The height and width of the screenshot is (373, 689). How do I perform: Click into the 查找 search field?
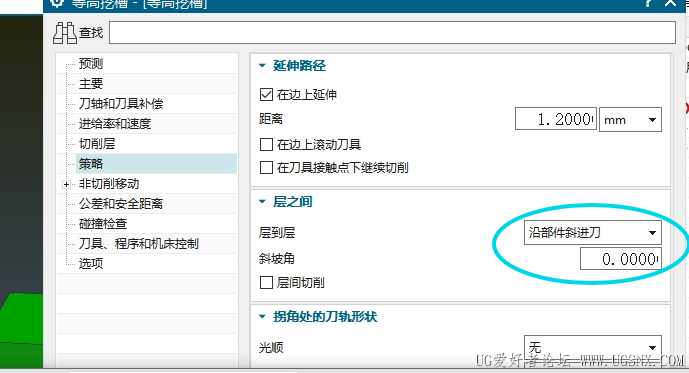pos(392,33)
